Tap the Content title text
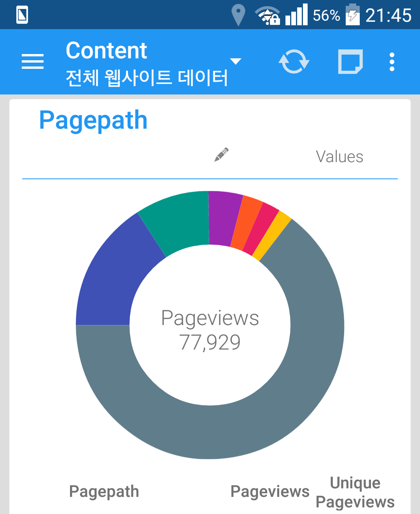The height and width of the screenshot is (514, 420). pyautogui.click(x=106, y=51)
